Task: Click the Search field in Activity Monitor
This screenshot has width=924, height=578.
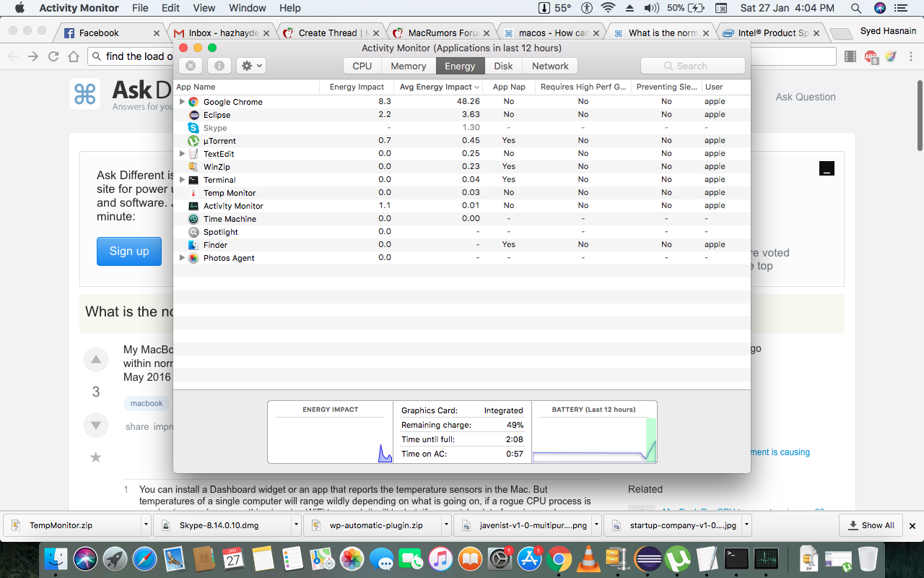Action: pos(693,66)
